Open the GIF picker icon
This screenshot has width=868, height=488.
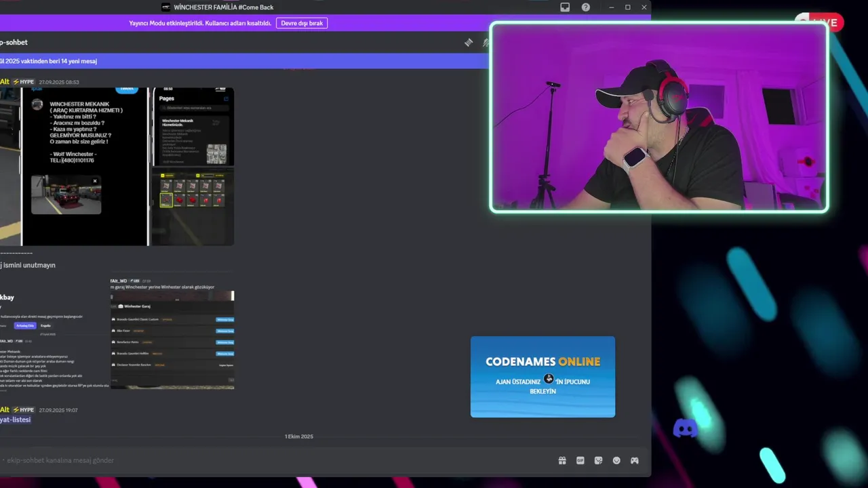pyautogui.click(x=580, y=460)
